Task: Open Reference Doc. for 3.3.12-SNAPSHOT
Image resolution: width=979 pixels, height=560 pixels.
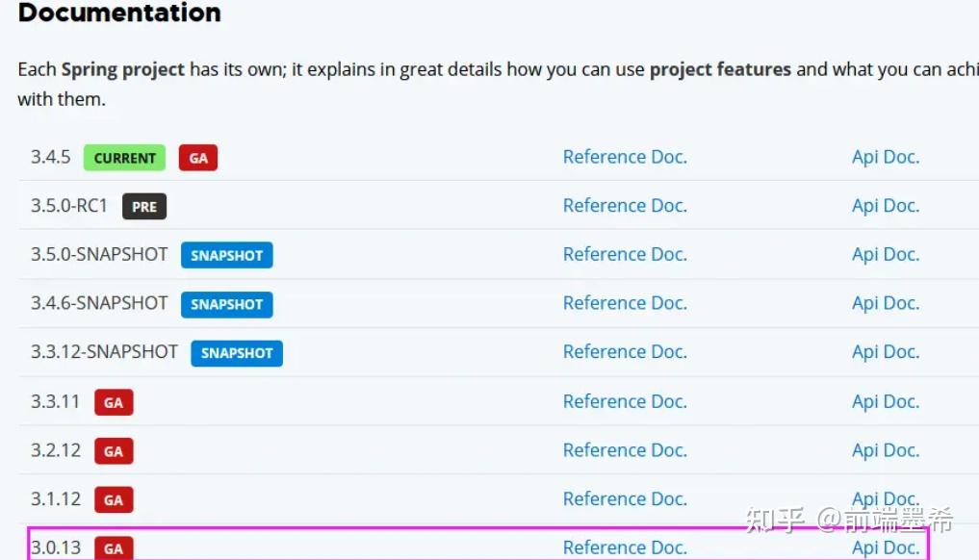Action: (625, 352)
